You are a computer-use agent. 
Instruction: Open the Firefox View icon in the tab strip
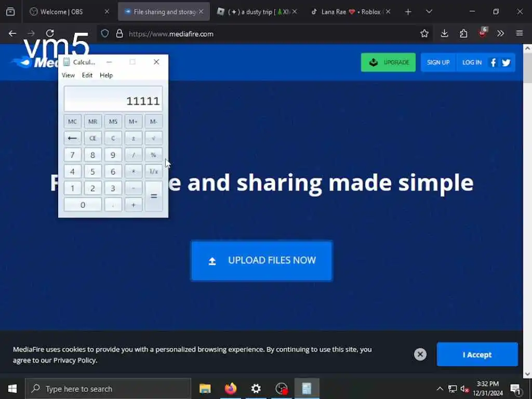tap(10, 12)
